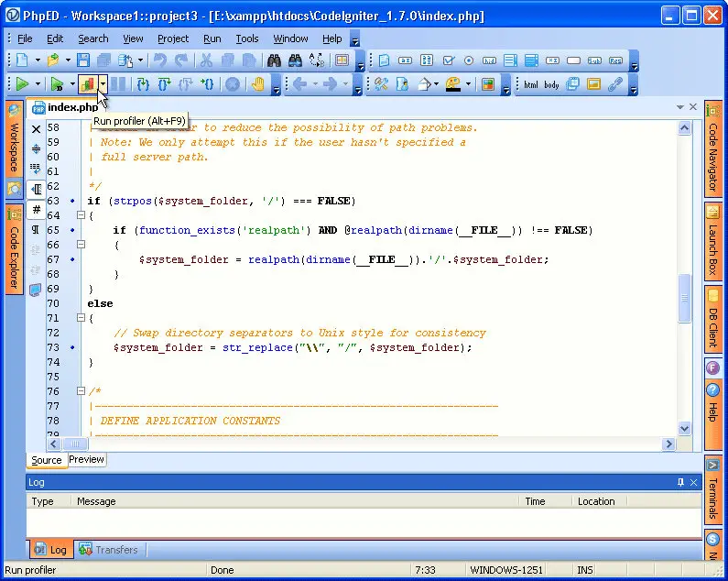Viewport: 728px width, 581px height.
Task: Toggle auto-hide pin on Log panel
Action: click(x=680, y=482)
